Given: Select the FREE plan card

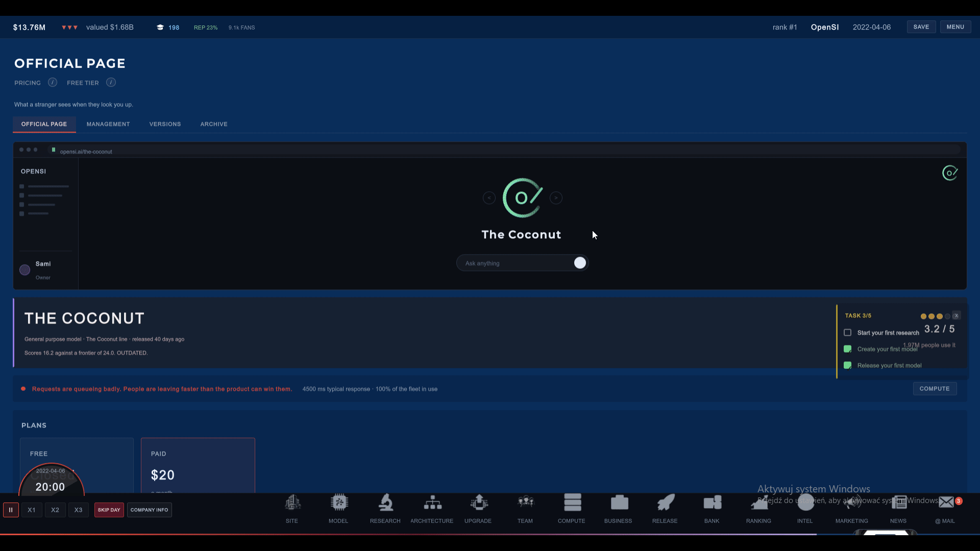Looking at the screenshot, I should click(x=77, y=465).
